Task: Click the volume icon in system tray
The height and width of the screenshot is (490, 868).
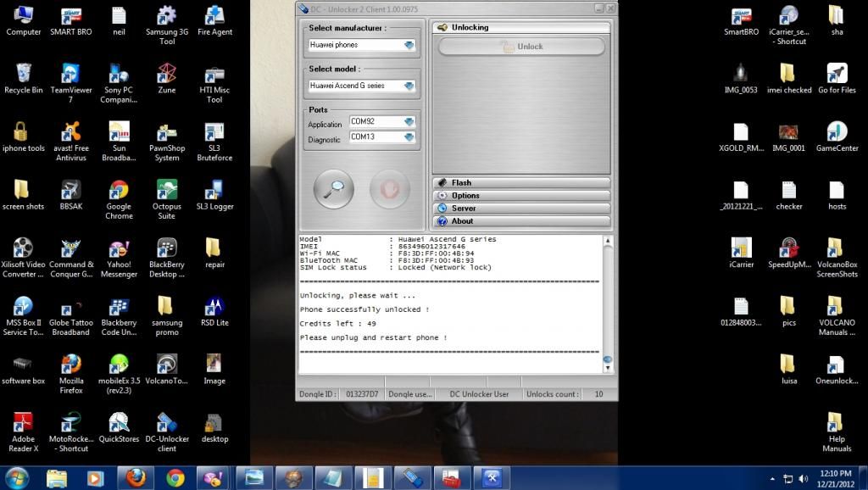Action: (x=804, y=478)
